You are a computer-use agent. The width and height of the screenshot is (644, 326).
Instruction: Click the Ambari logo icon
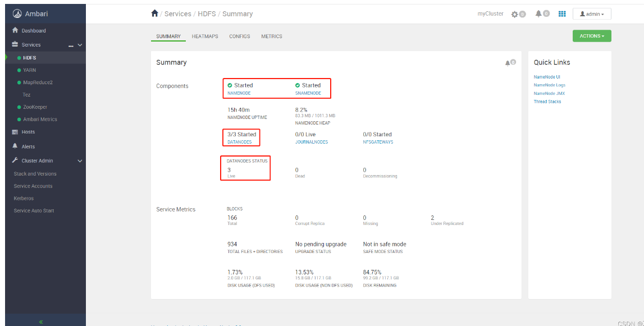(17, 14)
